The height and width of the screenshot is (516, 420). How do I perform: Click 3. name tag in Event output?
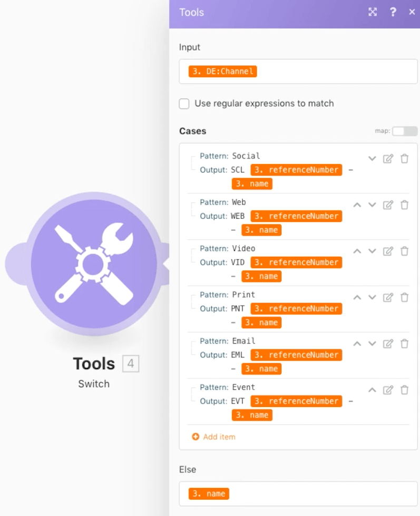(252, 415)
